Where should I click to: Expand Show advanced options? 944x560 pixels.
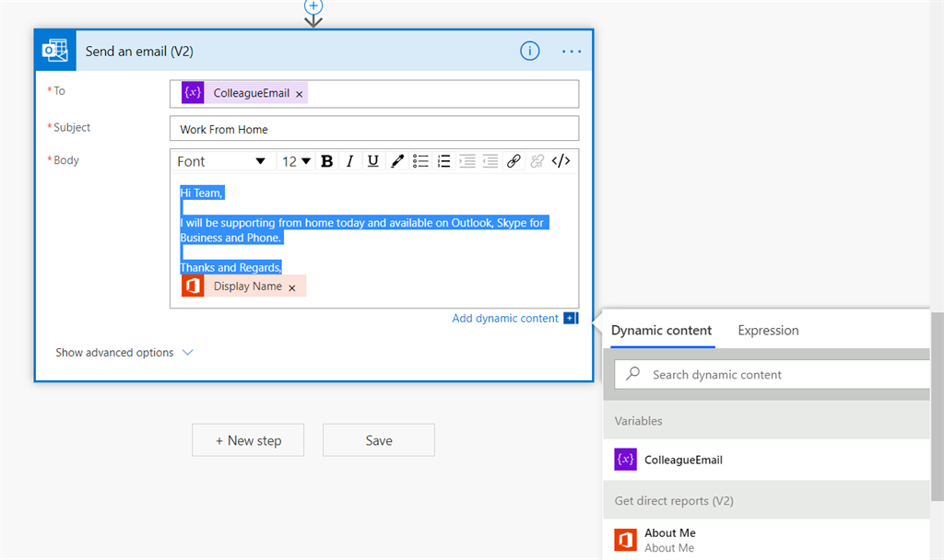(x=124, y=353)
